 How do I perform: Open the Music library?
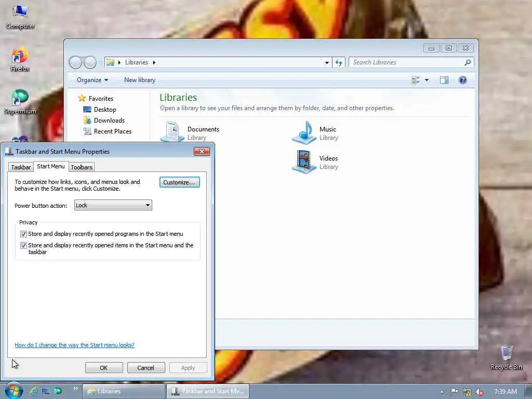[315, 132]
